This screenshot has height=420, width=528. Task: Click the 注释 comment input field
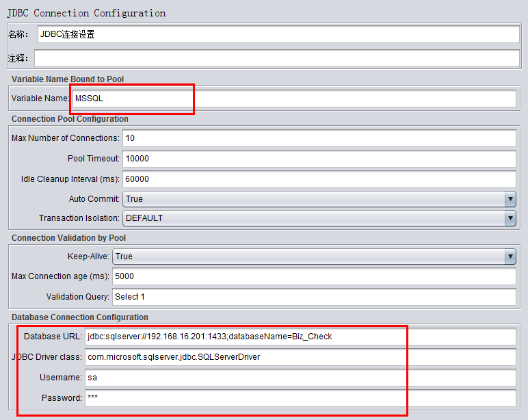click(276, 58)
